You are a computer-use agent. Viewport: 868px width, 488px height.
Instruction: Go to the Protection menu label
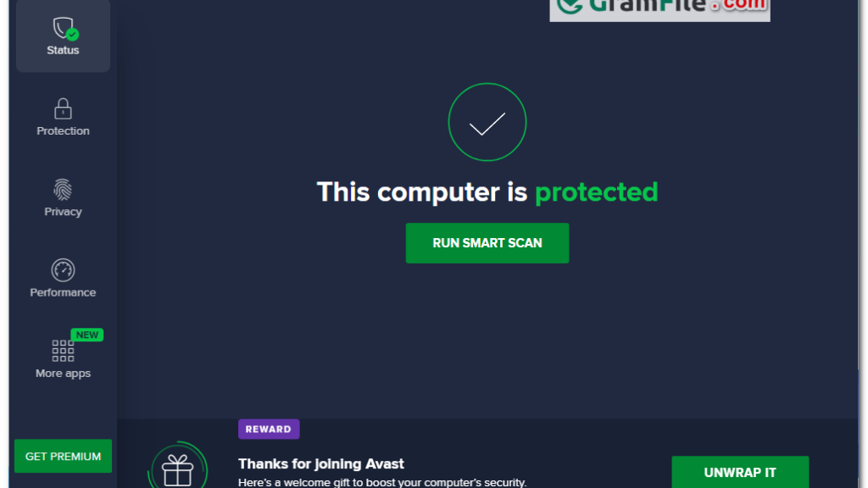coord(63,131)
